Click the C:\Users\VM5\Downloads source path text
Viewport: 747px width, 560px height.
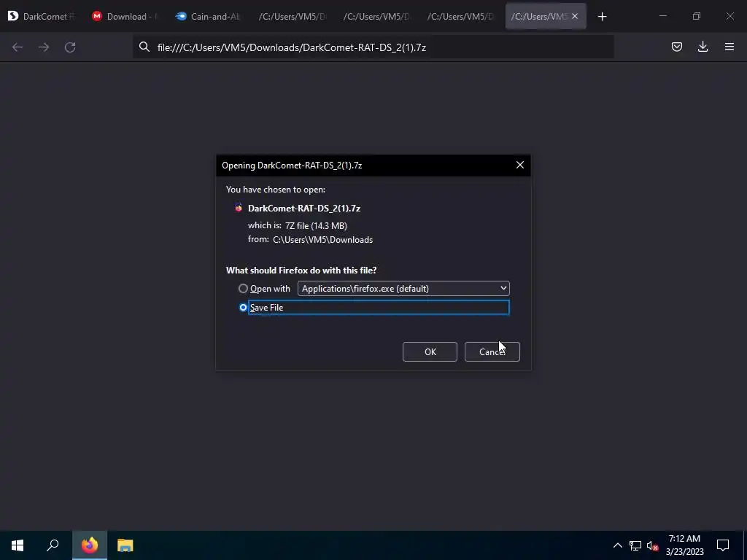[322, 239]
